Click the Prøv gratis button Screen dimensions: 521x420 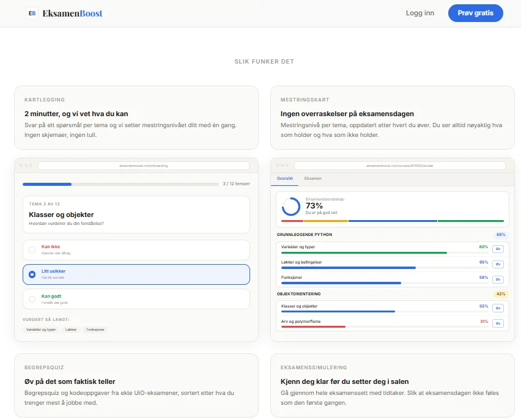[x=476, y=13]
